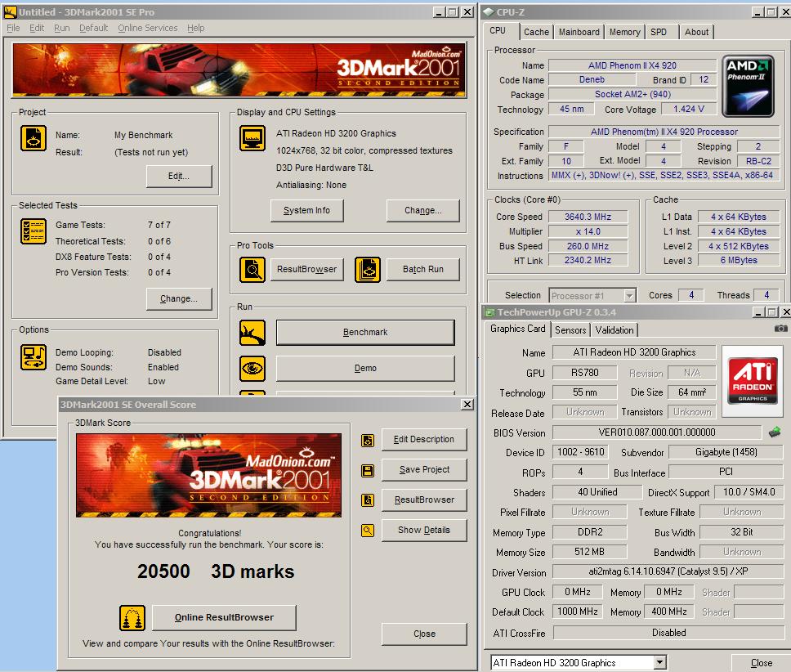This screenshot has width=791, height=672.
Task: Open the ATI Radeon HD 3200 graphics card dropdown
Action: pyautogui.click(x=659, y=662)
